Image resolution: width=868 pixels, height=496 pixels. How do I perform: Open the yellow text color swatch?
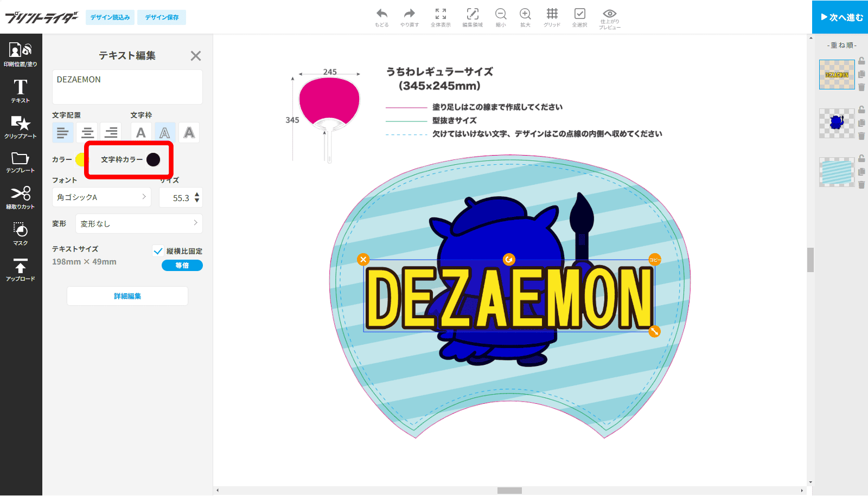point(81,159)
